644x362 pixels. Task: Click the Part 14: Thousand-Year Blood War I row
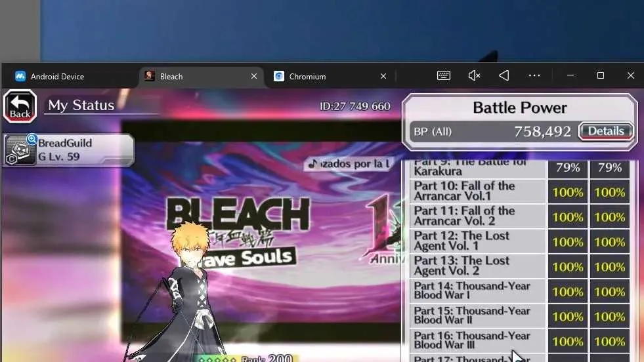tap(519, 291)
